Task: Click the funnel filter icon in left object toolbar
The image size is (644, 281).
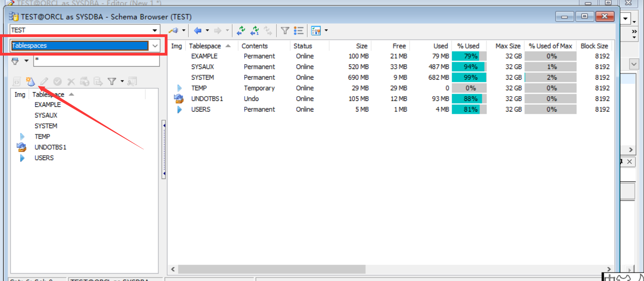Action: 112,82
